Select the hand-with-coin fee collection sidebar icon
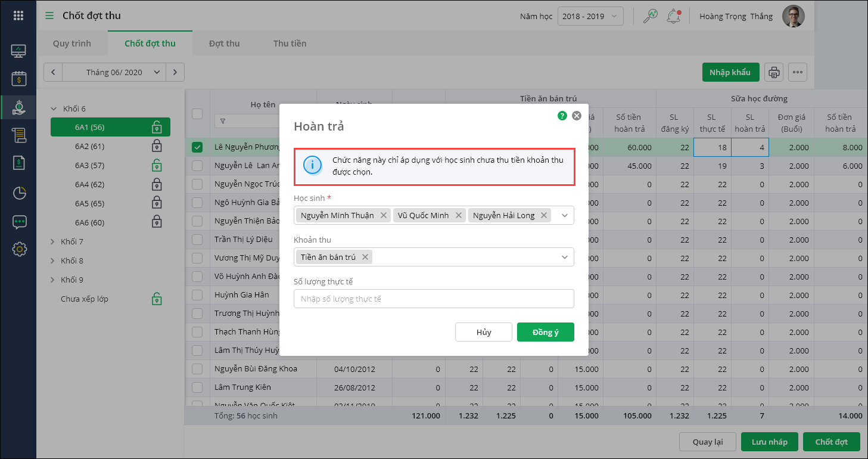 [18, 107]
